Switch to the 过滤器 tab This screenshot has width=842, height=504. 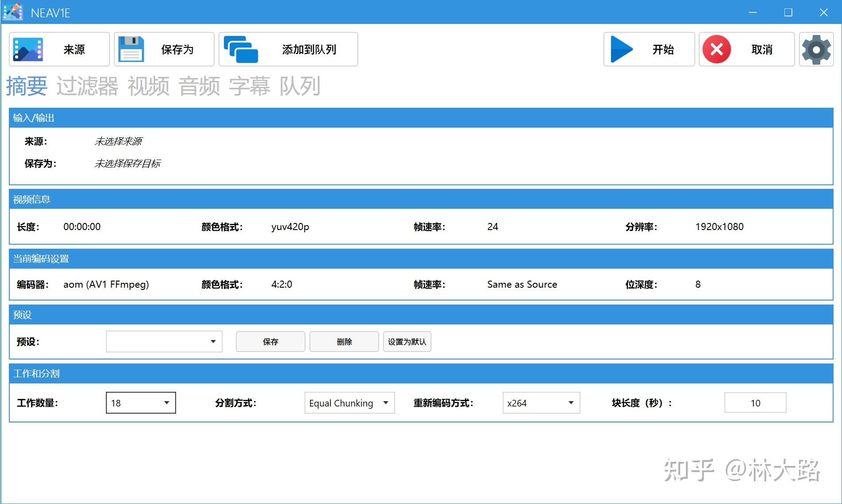87,87
